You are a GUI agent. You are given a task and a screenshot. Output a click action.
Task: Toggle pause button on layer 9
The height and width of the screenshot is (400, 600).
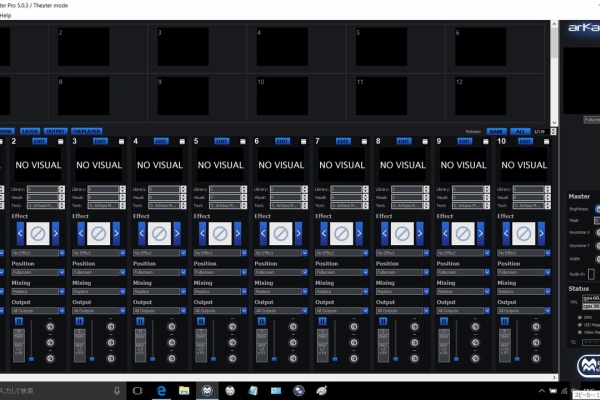coord(444,321)
